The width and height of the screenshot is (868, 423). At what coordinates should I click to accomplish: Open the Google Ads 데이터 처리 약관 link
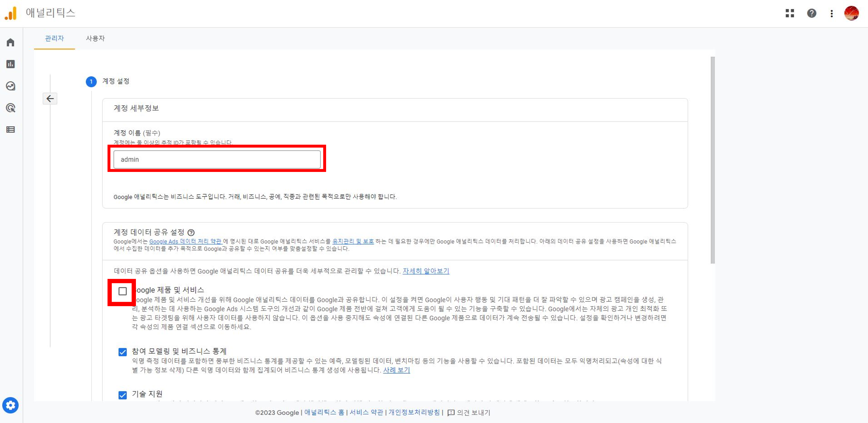[x=185, y=241]
